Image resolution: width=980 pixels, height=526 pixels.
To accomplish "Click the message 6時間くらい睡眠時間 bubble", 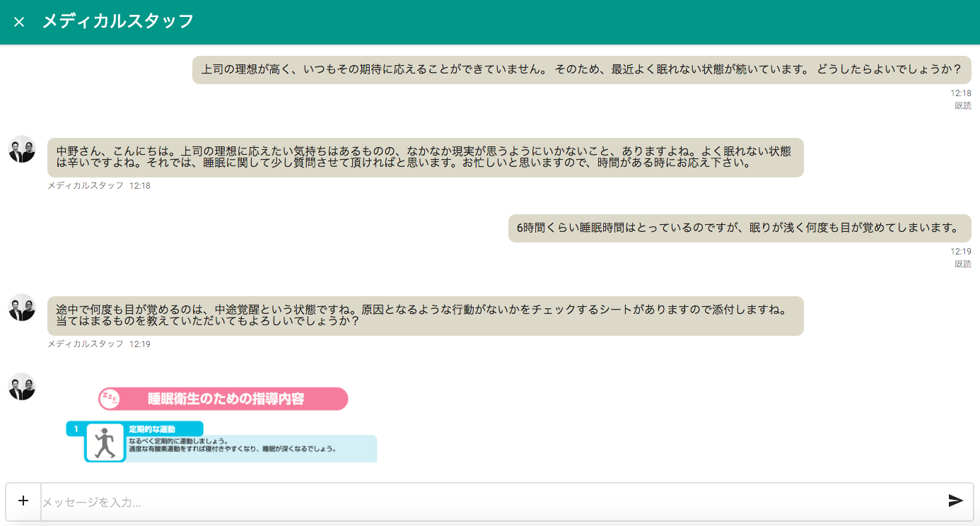I will (x=740, y=228).
